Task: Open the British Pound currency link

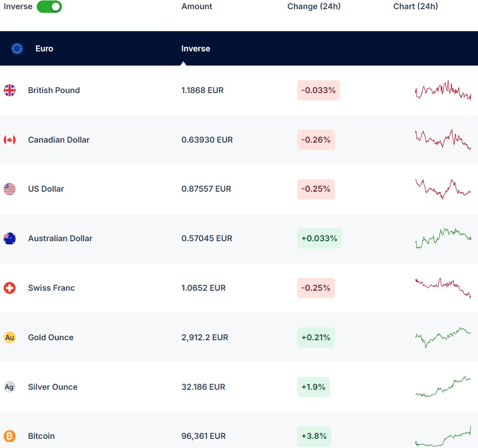Action: [54, 90]
